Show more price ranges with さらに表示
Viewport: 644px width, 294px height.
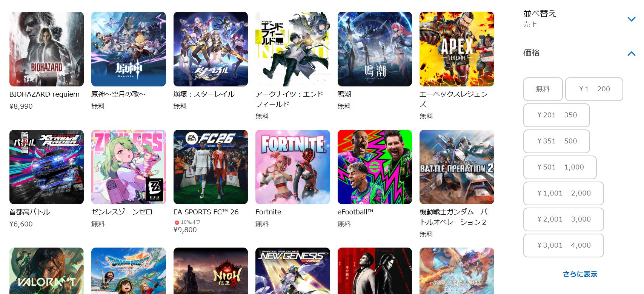point(580,274)
